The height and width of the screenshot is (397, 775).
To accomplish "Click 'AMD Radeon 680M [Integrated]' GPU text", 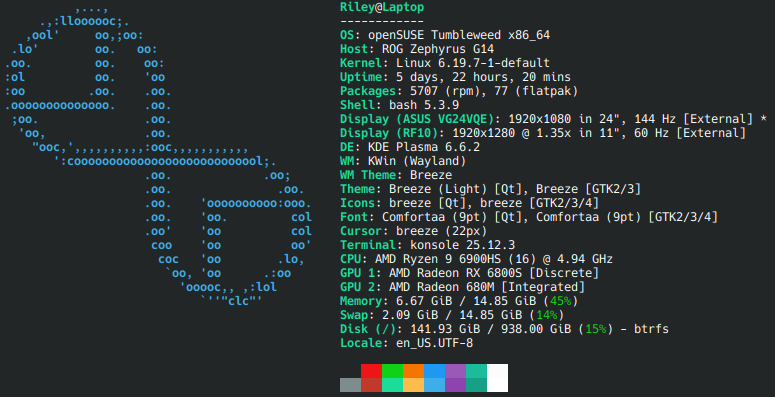I will [487, 287].
